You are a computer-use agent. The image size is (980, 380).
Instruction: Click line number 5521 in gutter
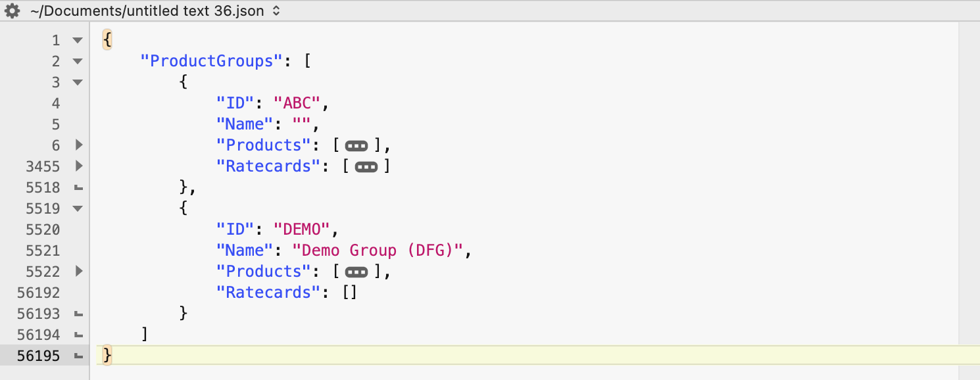point(43,250)
